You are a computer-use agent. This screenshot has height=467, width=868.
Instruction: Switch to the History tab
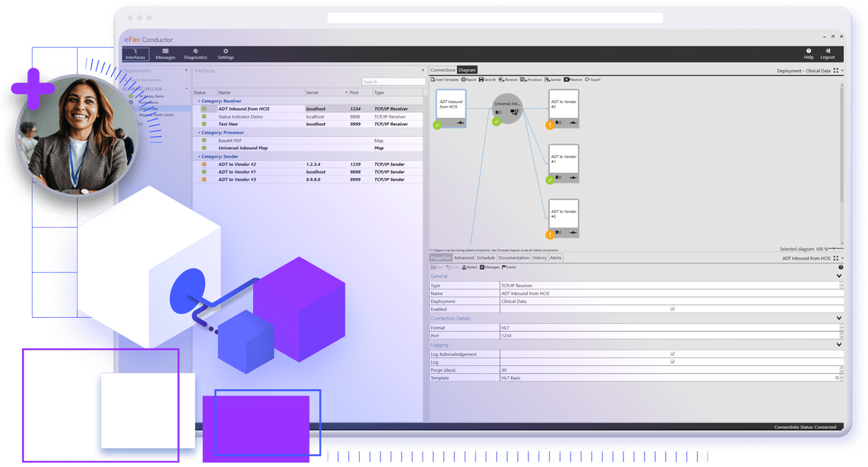539,258
